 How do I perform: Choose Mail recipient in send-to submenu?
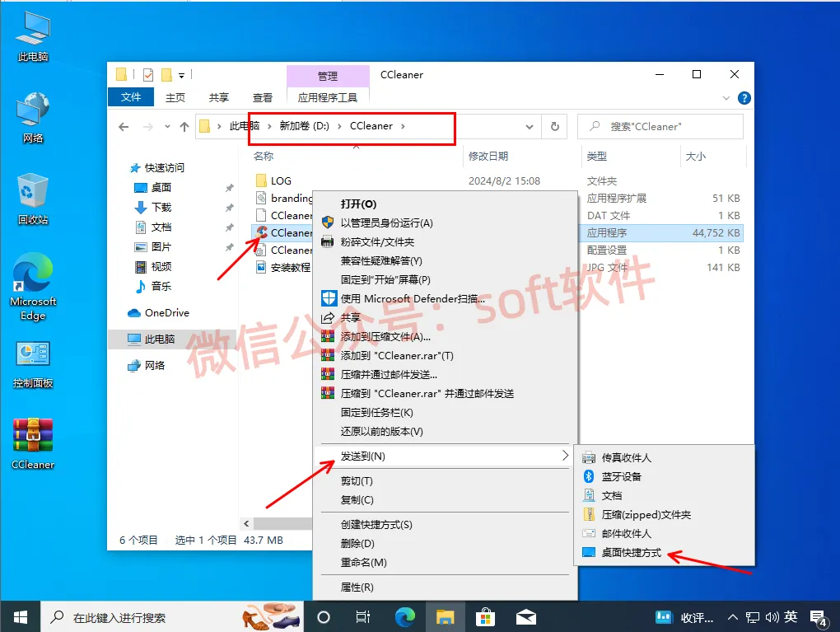point(665,533)
